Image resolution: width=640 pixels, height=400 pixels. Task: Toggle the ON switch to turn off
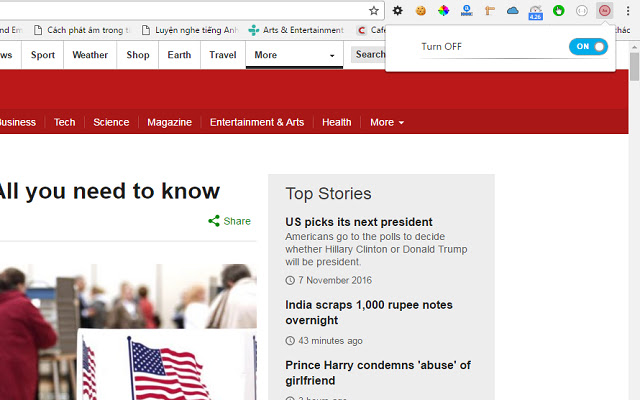point(588,47)
